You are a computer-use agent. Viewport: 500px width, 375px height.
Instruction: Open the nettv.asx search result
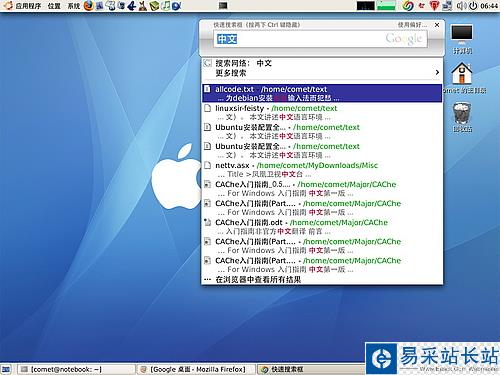(322, 169)
